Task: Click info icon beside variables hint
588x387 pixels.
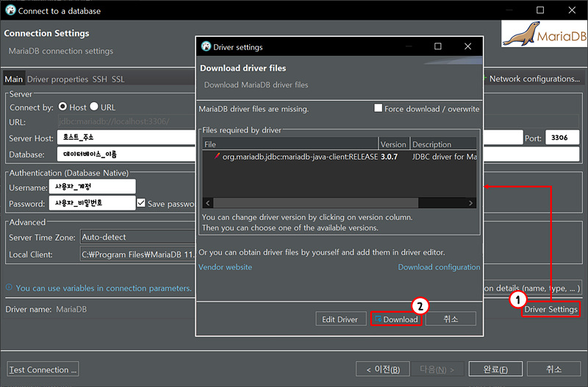Action: coord(9,287)
